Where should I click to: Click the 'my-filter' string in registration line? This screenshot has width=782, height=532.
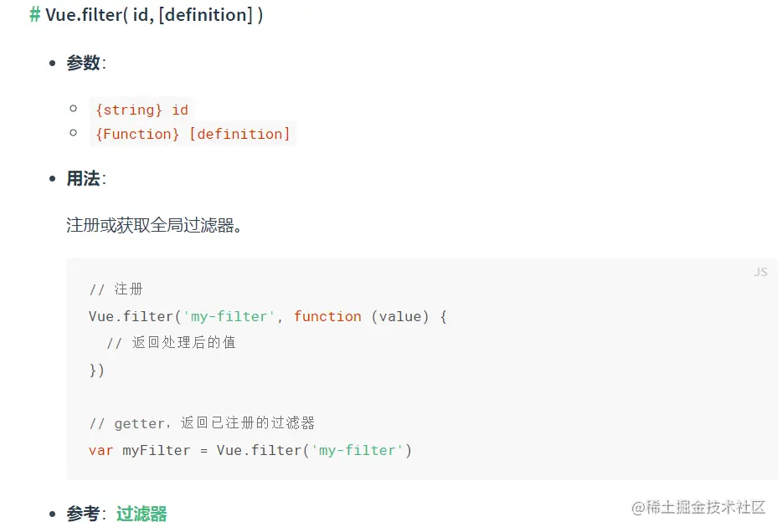229,316
